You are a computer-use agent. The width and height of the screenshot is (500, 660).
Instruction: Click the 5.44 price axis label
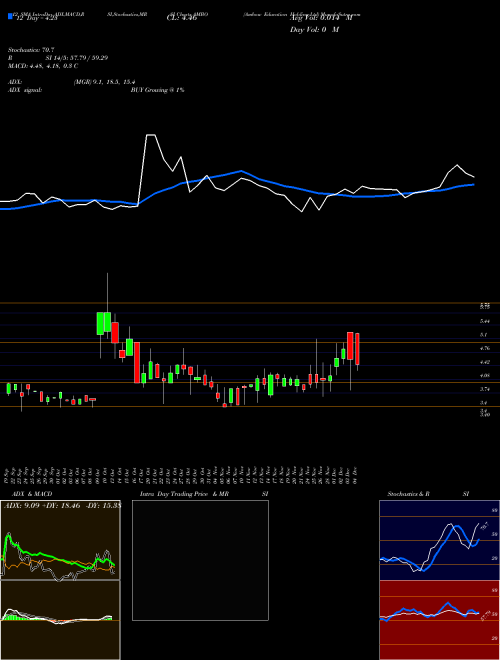pyautogui.click(x=485, y=321)
